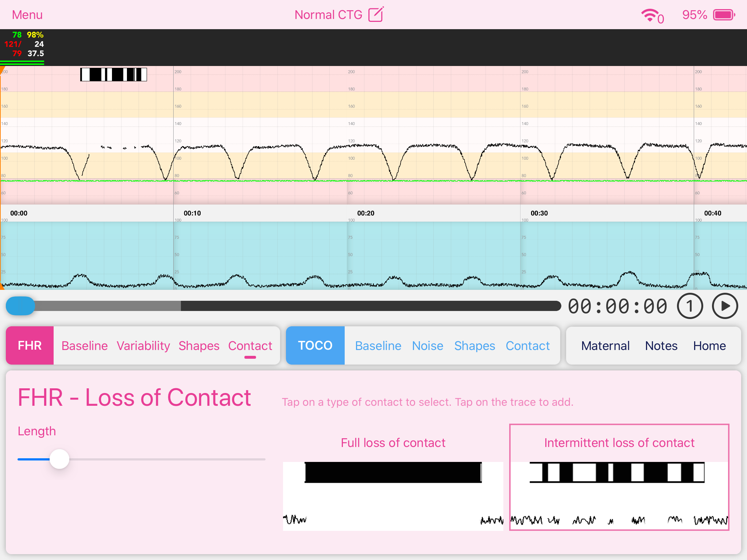Switch to TOCO Contact tab
The image size is (747, 560).
click(x=527, y=346)
